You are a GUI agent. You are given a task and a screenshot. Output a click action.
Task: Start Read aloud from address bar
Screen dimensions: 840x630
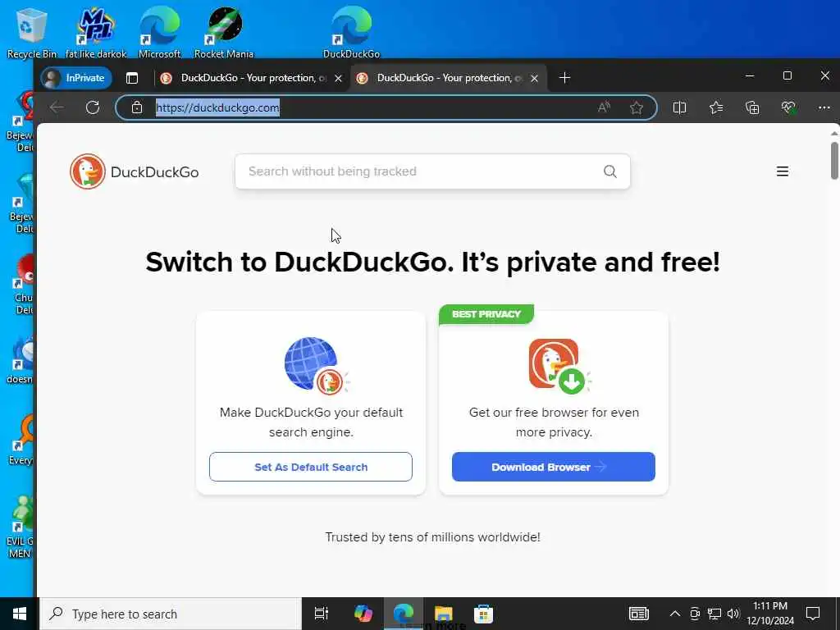pos(604,107)
